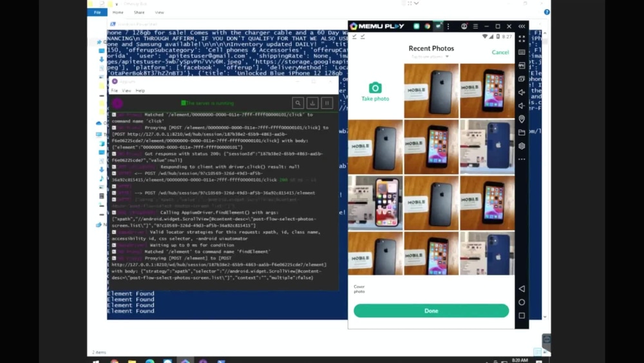Click MEmu volume up icon
The height and width of the screenshot is (363, 644).
point(522,92)
